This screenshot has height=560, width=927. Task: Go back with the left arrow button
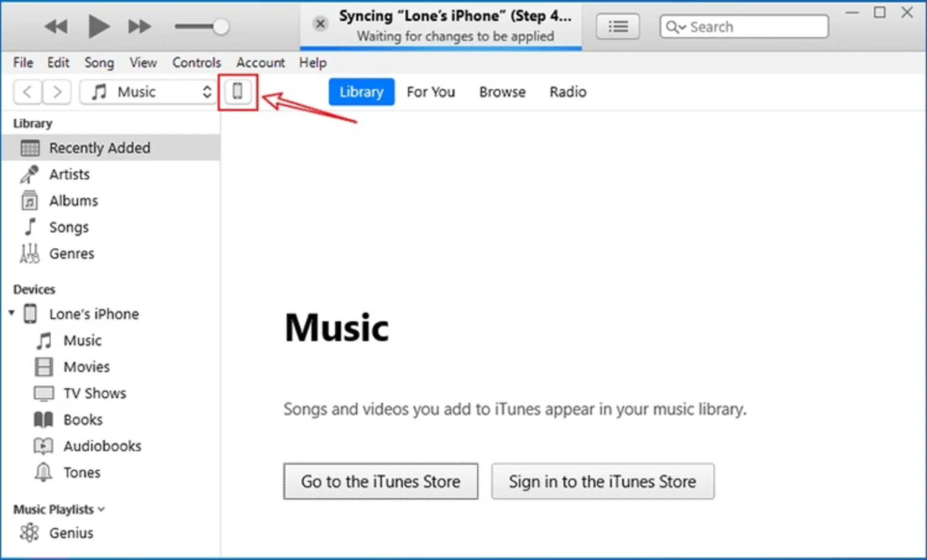coord(28,92)
